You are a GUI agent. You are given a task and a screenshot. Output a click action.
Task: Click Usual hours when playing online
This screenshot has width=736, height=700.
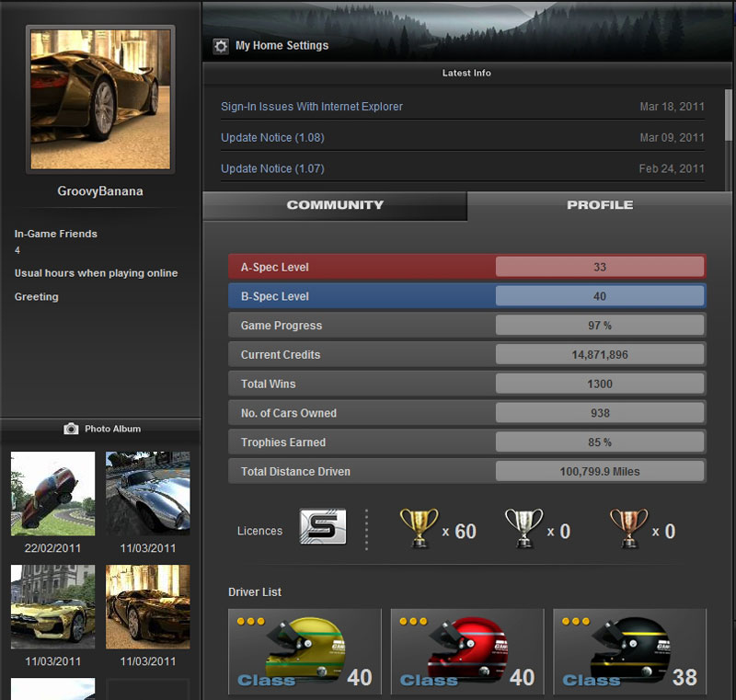coord(97,273)
